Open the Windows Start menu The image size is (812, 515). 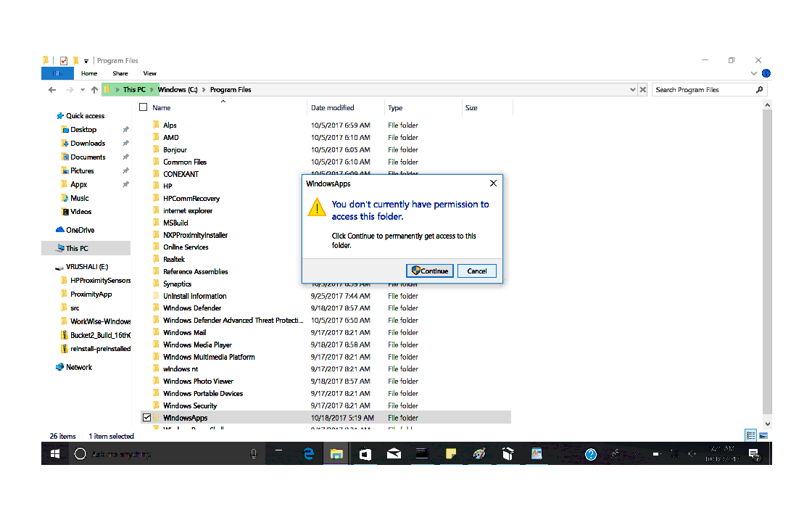click(55, 454)
